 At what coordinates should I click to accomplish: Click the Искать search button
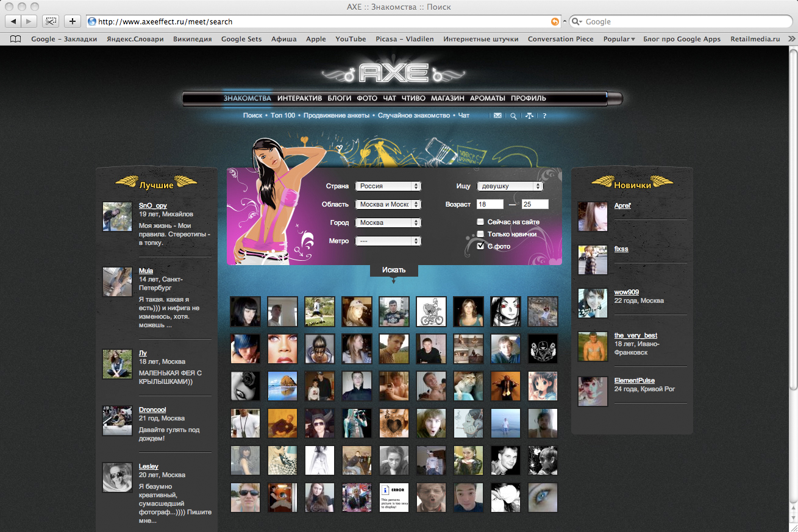point(394,270)
